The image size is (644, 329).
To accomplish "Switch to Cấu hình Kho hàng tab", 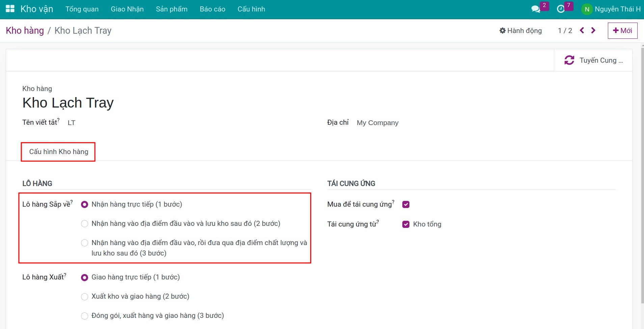I will click(58, 152).
